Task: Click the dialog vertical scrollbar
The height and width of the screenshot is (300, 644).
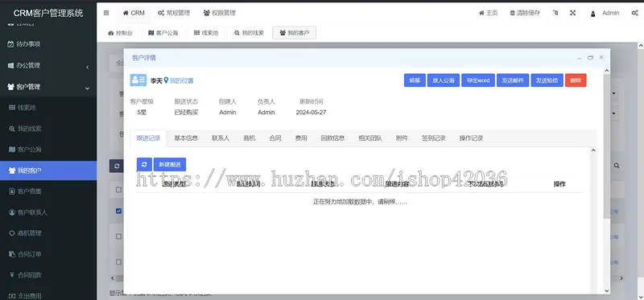Action: pyautogui.click(x=607, y=146)
